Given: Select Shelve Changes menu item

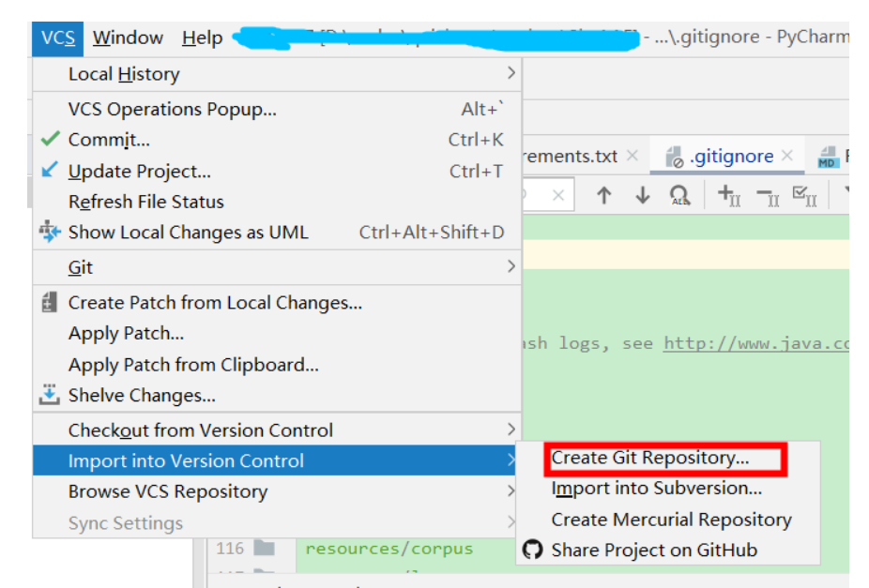Looking at the screenshot, I should coord(277,396).
